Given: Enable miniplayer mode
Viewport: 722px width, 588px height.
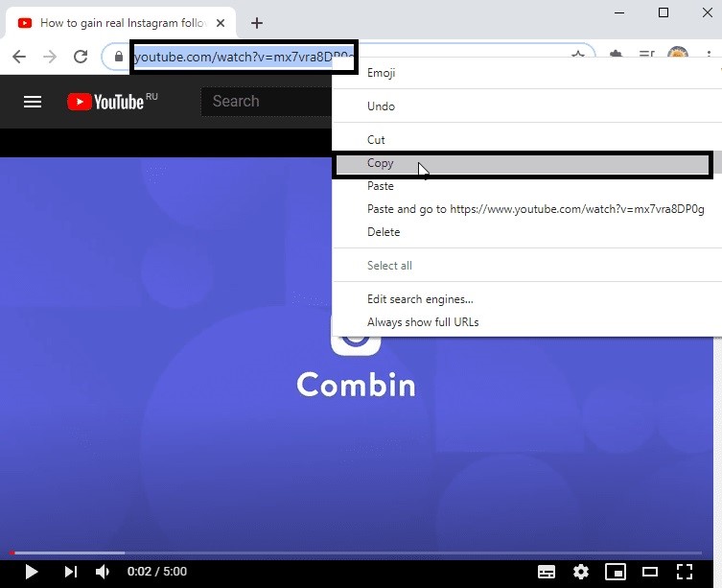Looking at the screenshot, I should point(616,572).
